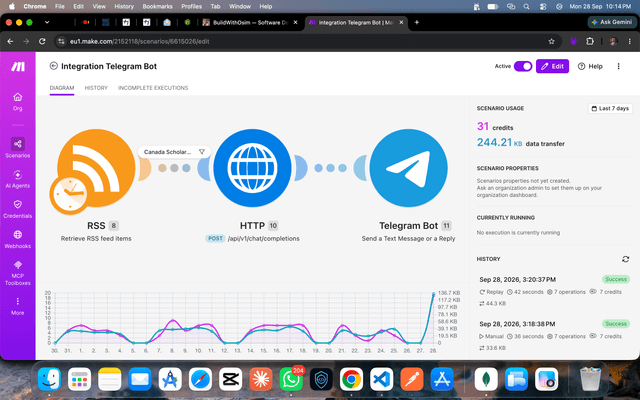The width and height of the screenshot is (640, 400).
Task: Click the chart data point for day 28
Action: point(433,293)
